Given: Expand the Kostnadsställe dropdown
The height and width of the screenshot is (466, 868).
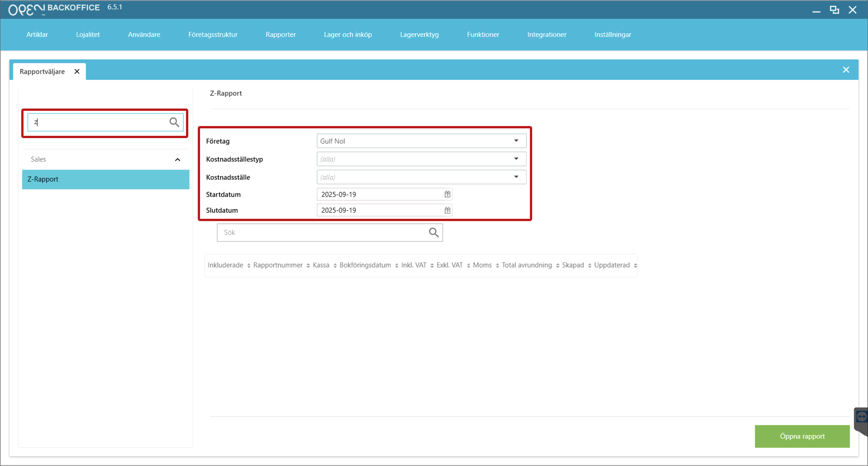Looking at the screenshot, I should pos(516,177).
